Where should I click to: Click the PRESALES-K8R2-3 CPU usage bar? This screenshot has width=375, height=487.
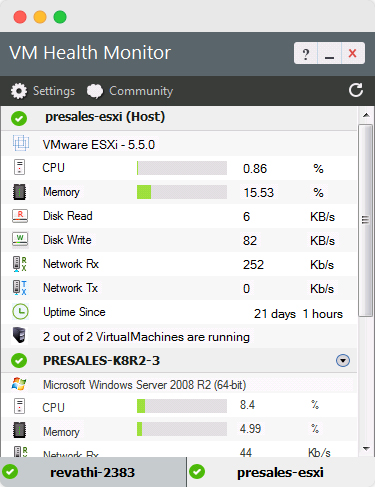(182, 406)
